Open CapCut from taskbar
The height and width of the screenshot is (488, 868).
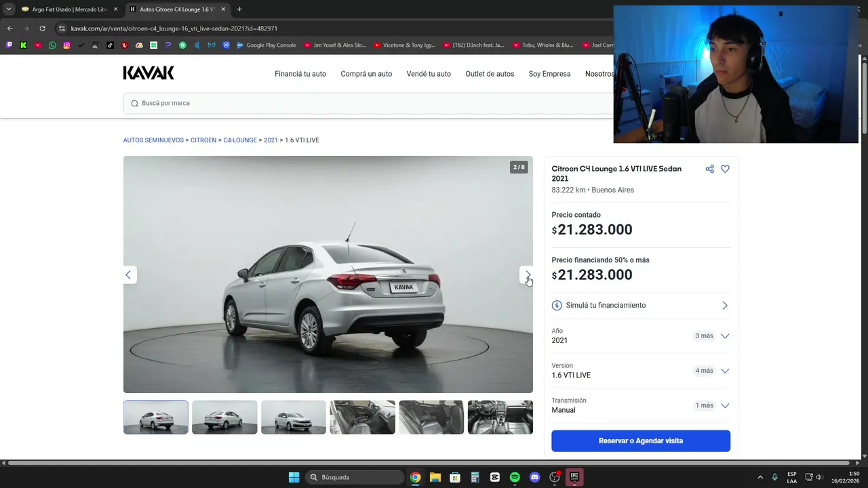(x=494, y=477)
